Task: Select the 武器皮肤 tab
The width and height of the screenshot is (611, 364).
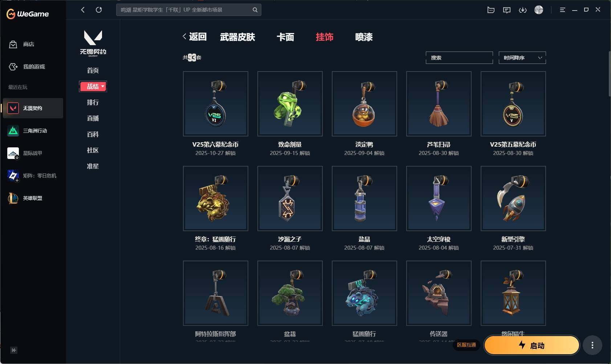Action: click(237, 37)
